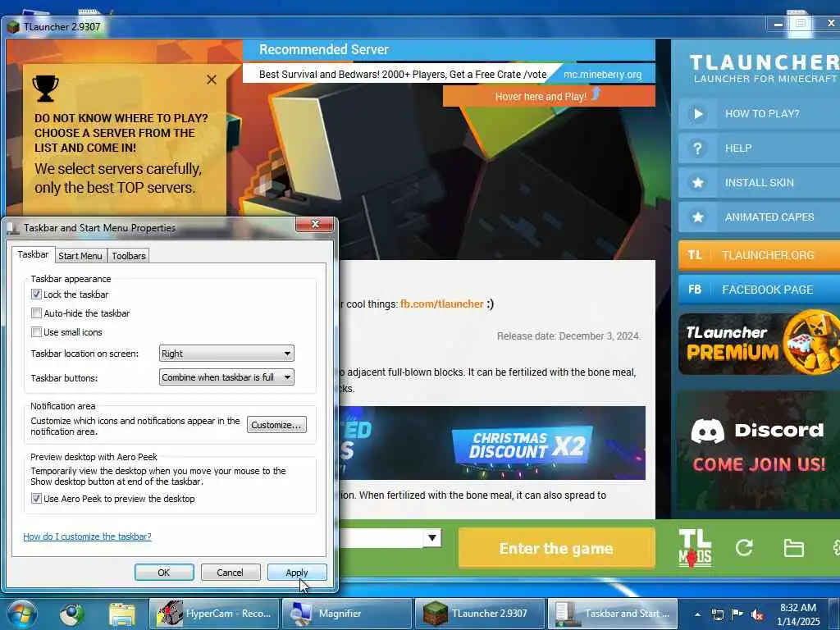Click the Release date December 3, 2024 text

pos(568,336)
